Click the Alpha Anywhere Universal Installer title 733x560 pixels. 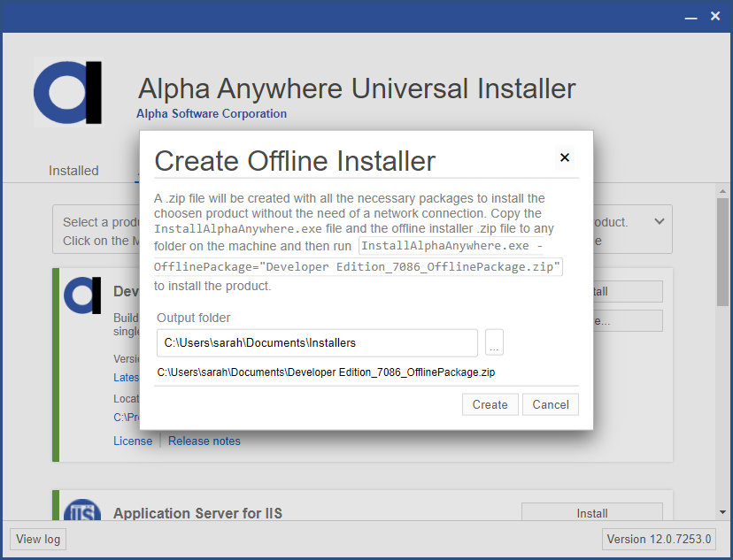coord(357,88)
